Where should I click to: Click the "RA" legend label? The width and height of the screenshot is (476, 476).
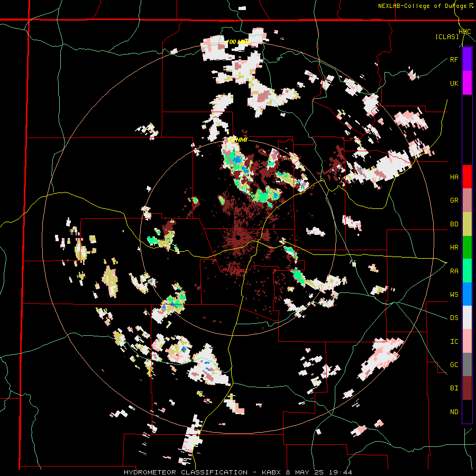(x=454, y=271)
